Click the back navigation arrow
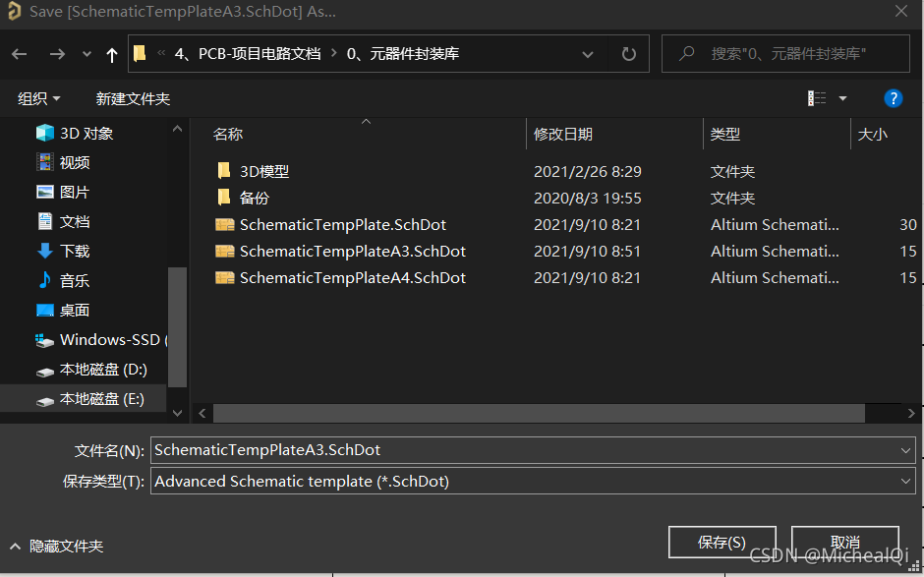 coord(20,54)
